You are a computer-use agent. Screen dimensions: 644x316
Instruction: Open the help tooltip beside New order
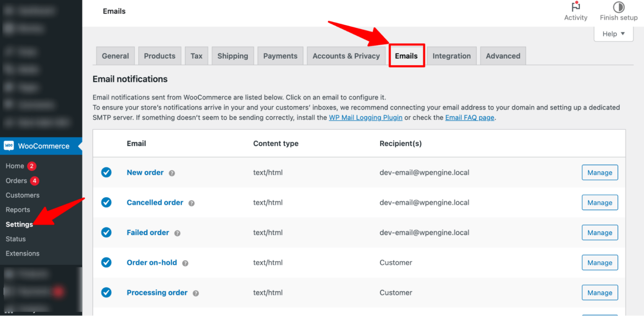click(171, 173)
